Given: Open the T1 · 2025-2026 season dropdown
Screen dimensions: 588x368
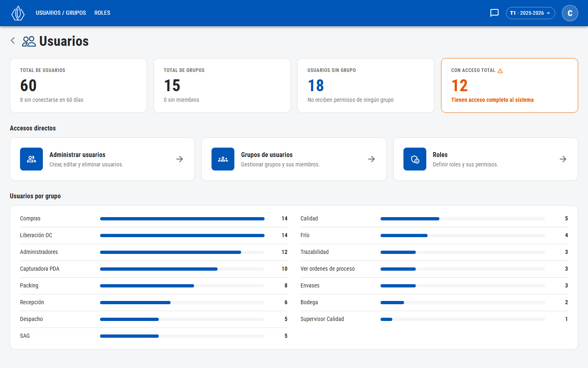Looking at the screenshot, I should (530, 13).
